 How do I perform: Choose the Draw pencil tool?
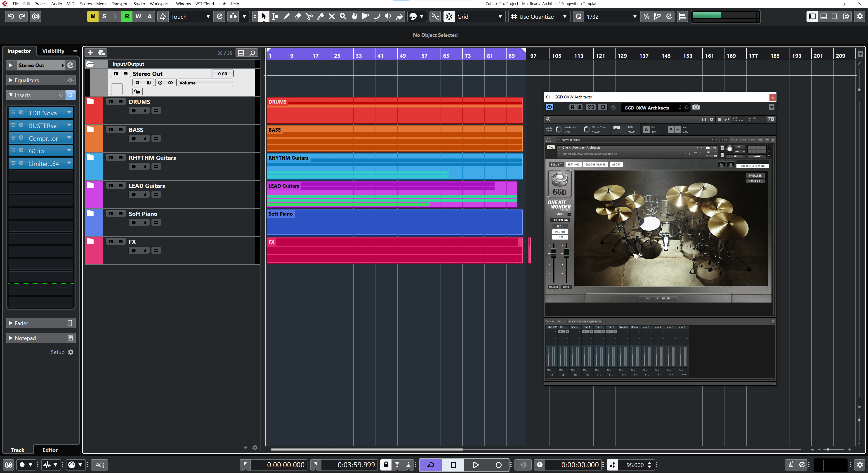286,16
